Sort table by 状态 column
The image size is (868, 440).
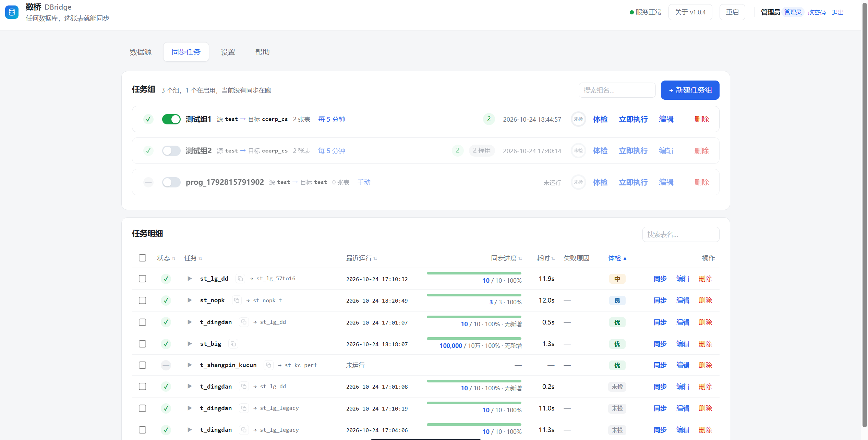166,258
